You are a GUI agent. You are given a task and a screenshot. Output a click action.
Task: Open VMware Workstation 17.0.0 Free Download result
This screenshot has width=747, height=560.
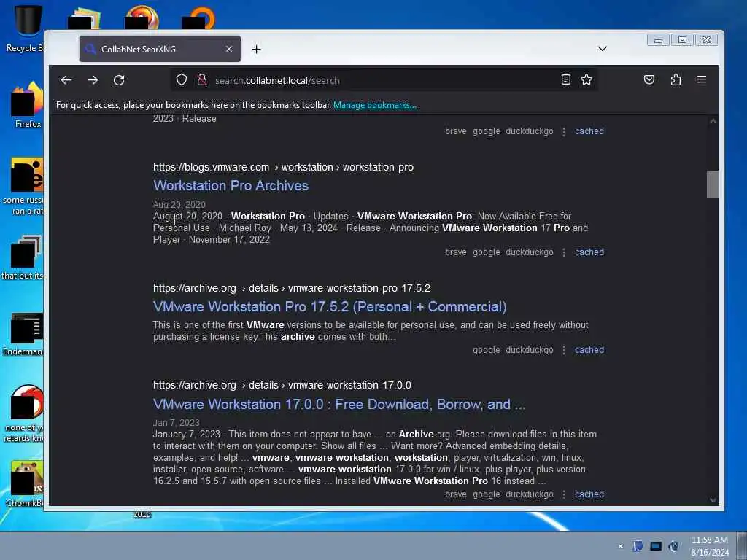click(339, 404)
